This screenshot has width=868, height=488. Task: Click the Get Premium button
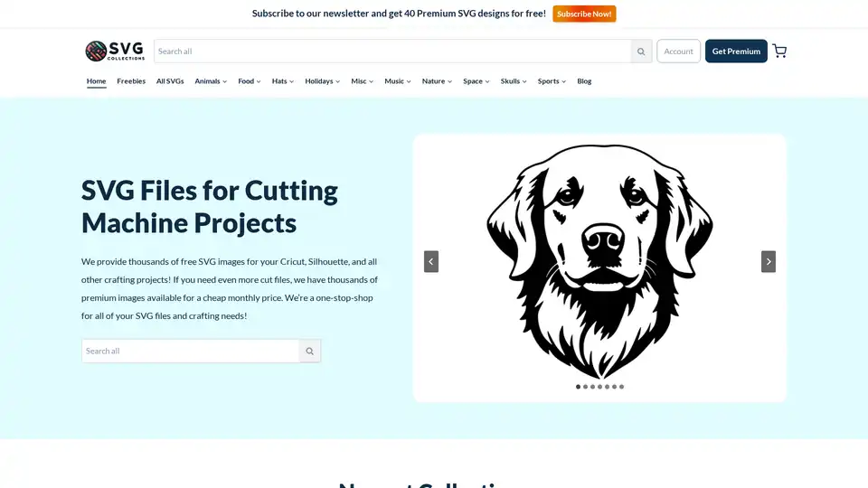pyautogui.click(x=736, y=51)
